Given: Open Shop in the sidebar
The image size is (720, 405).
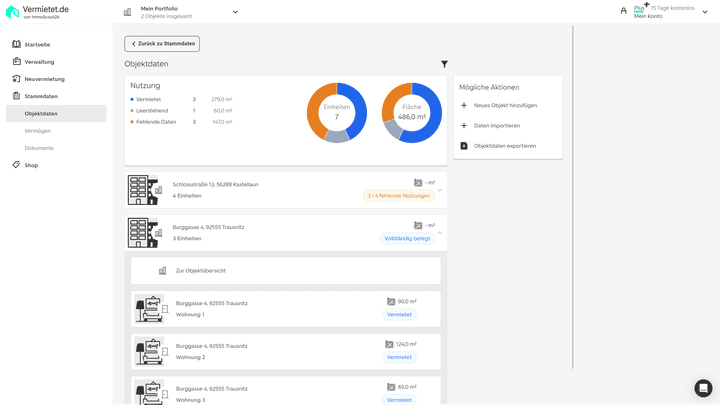Looking at the screenshot, I should pyautogui.click(x=31, y=165).
